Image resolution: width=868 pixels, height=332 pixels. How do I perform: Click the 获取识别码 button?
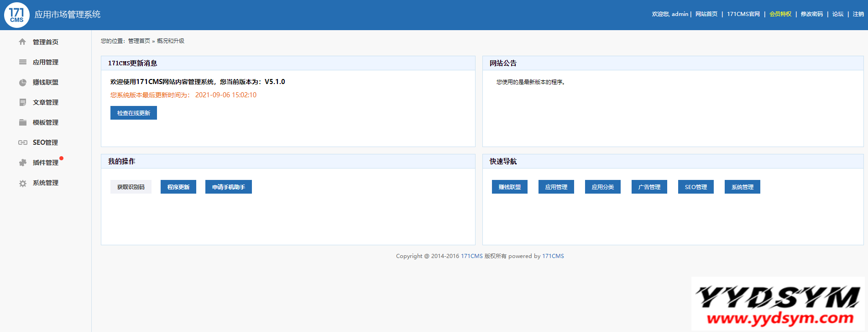[131, 187]
